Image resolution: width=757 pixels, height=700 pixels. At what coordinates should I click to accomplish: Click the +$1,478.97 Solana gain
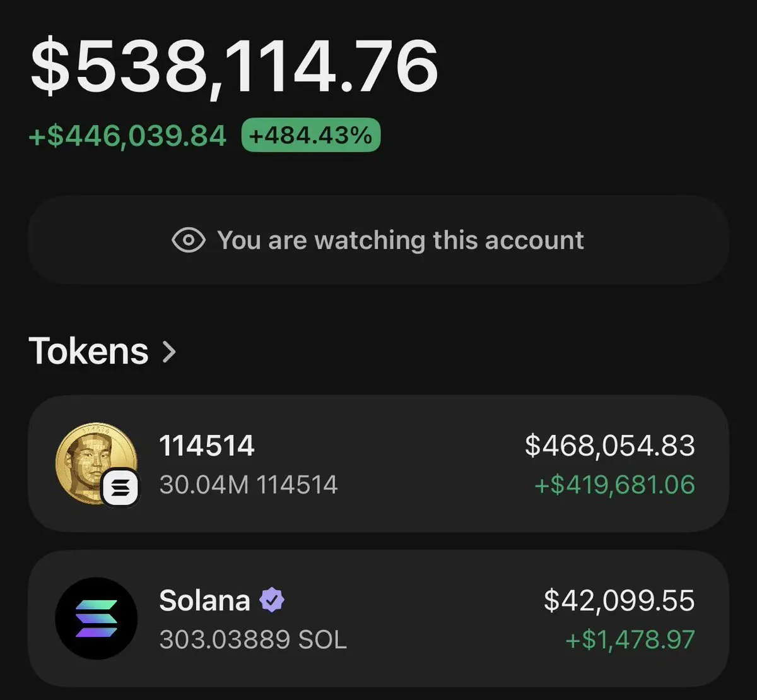pyautogui.click(x=630, y=639)
